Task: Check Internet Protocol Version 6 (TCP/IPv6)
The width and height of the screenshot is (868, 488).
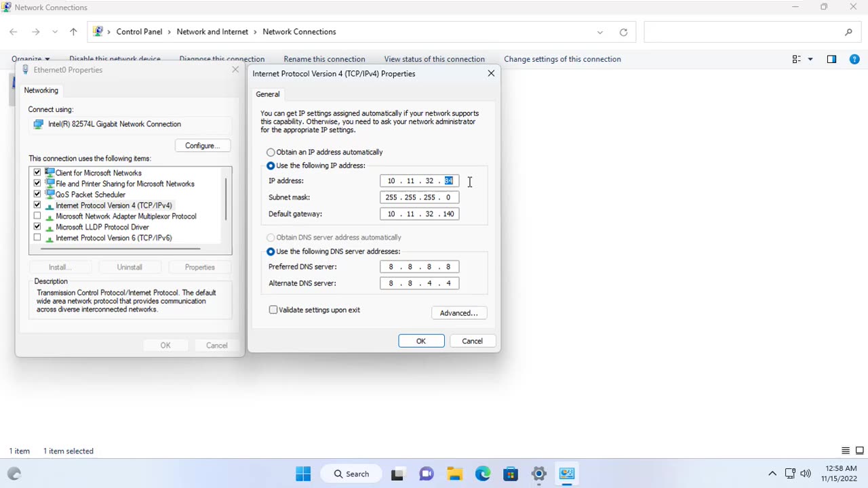Action: click(x=37, y=238)
